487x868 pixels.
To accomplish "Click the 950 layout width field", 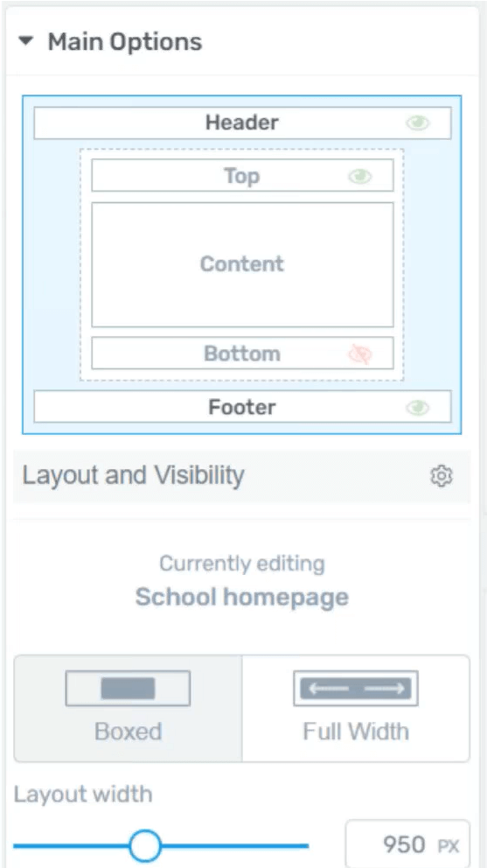I will 407,844.
